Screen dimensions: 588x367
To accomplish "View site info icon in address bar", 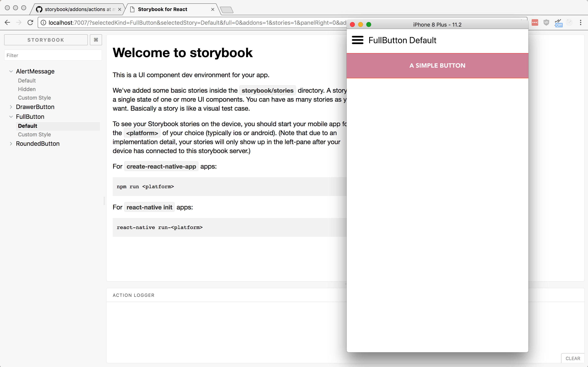I will click(x=43, y=23).
